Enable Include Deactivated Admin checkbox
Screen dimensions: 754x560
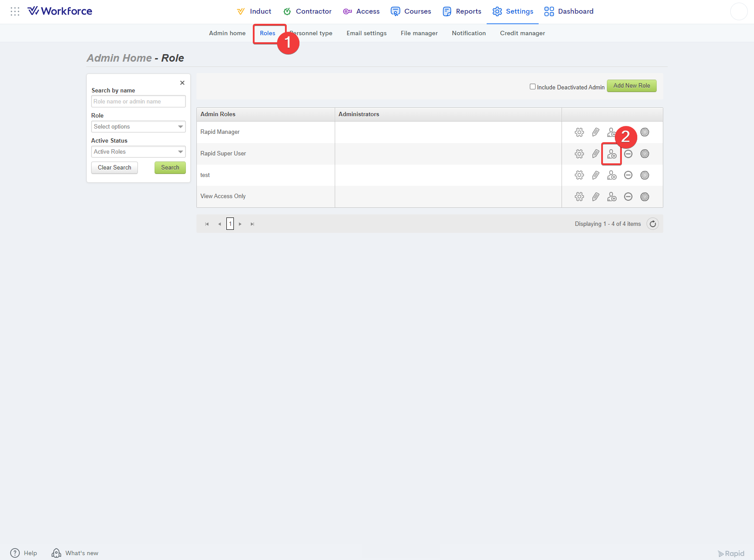532,87
